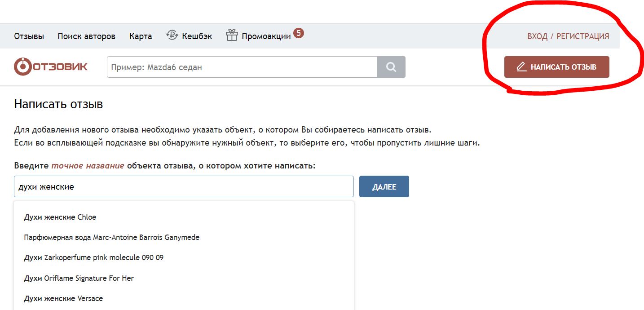Click the site search field with Mazda6 placeholder
The image size is (644, 310).
pyautogui.click(x=242, y=67)
